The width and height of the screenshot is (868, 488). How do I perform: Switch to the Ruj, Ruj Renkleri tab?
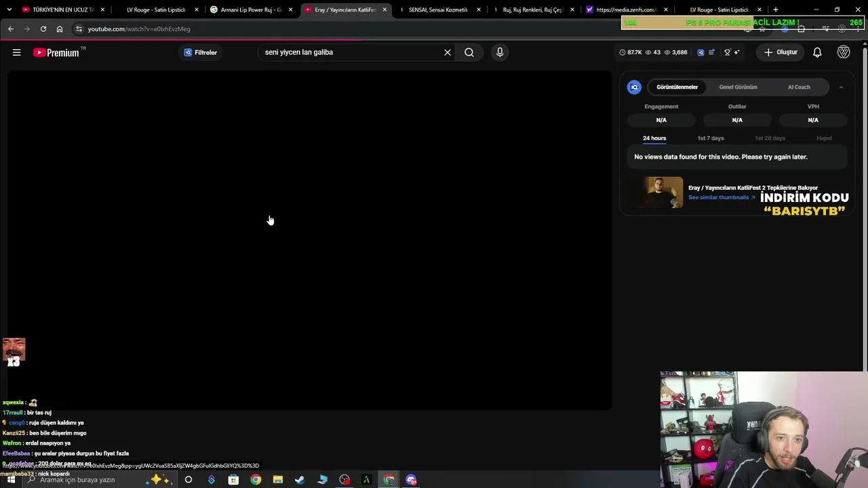(533, 9)
